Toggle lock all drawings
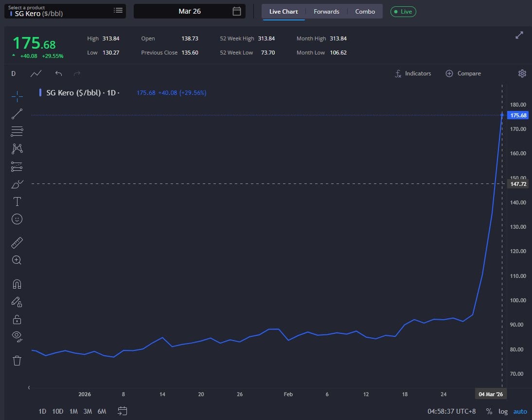 (17, 319)
